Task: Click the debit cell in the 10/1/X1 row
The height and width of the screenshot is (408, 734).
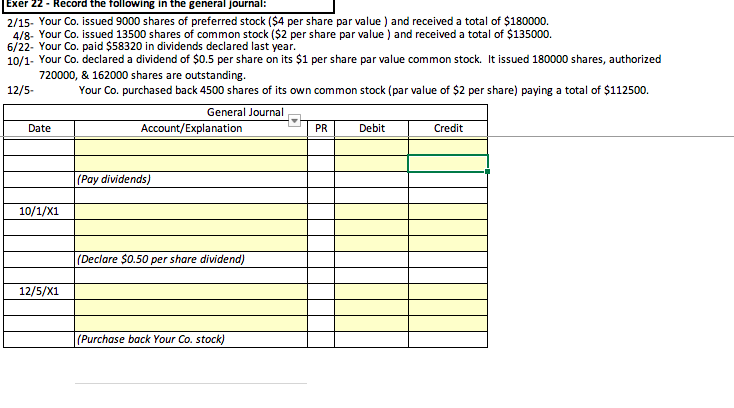Action: pyautogui.click(x=372, y=211)
